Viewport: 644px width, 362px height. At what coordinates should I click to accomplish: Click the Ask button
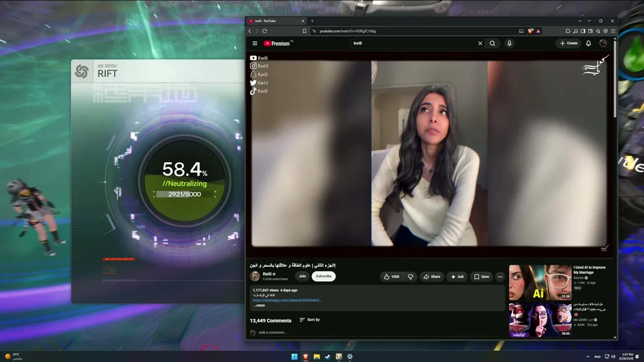coord(457,277)
